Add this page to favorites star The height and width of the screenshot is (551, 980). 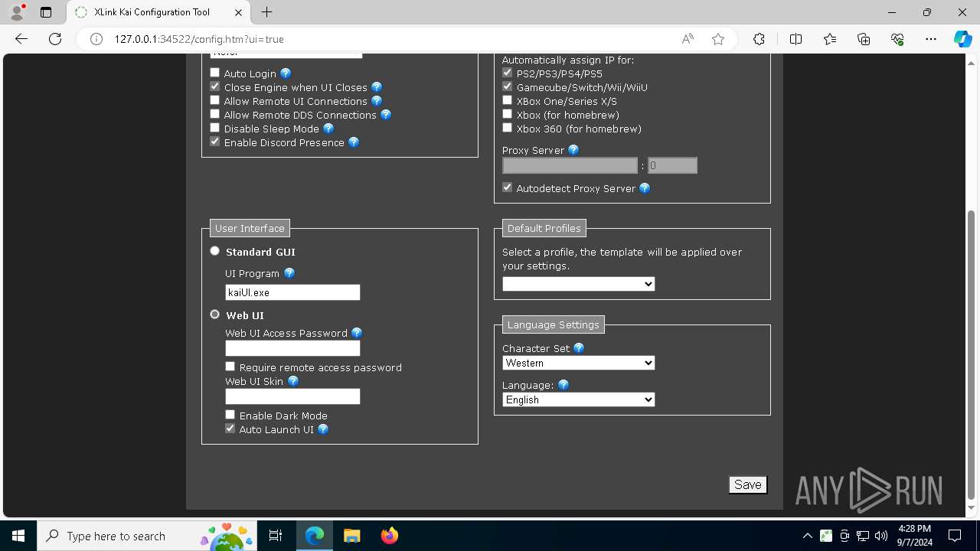[718, 39]
